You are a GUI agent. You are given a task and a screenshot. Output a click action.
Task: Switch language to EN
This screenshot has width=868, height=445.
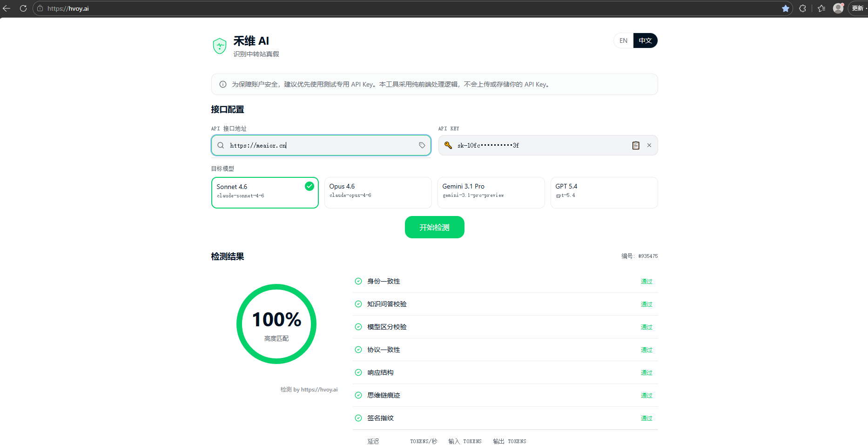click(623, 40)
